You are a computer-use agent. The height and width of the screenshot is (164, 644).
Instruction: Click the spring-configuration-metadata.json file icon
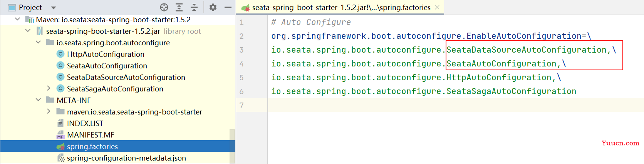tap(60, 158)
